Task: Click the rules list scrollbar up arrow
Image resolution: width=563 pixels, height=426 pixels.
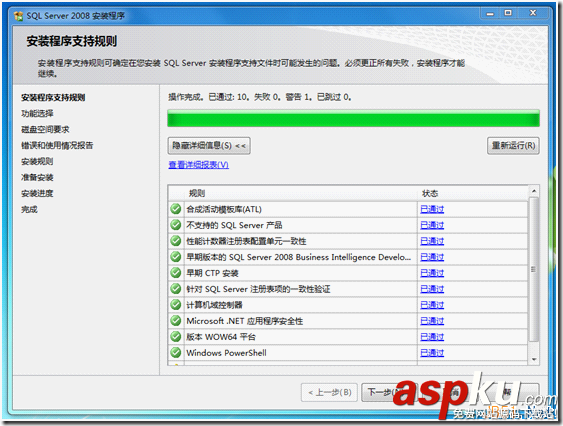Action: point(534,191)
